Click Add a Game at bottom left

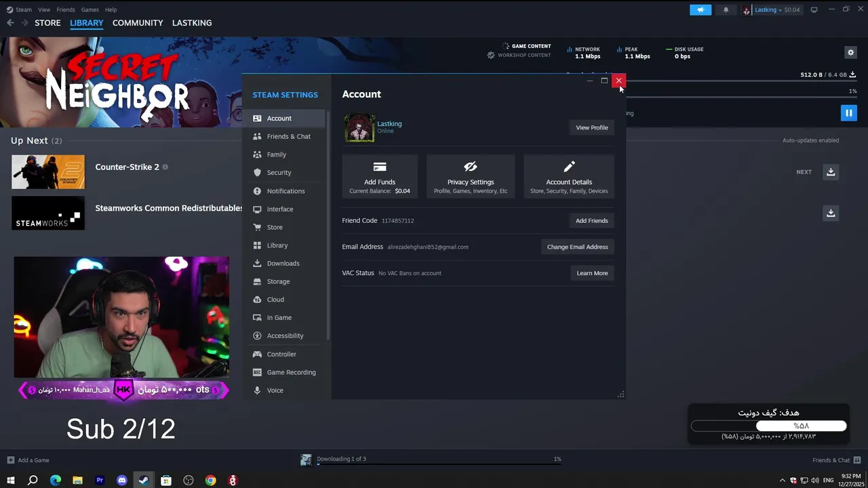[28, 460]
